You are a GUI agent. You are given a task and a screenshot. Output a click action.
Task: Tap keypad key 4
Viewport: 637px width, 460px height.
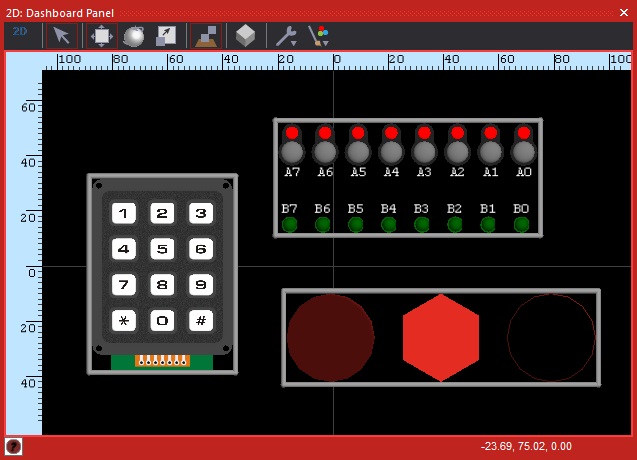click(x=124, y=249)
